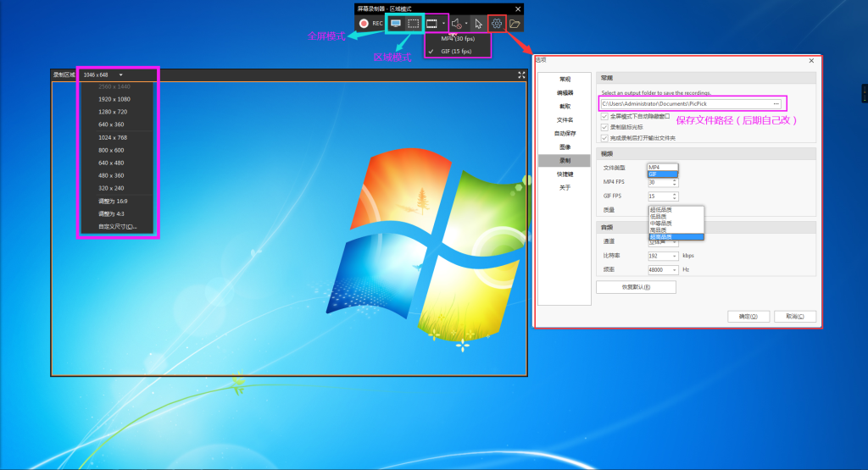The height and width of the screenshot is (470, 868).
Task: Open the 48000 Hz frequency dropdown
Action: 662,269
